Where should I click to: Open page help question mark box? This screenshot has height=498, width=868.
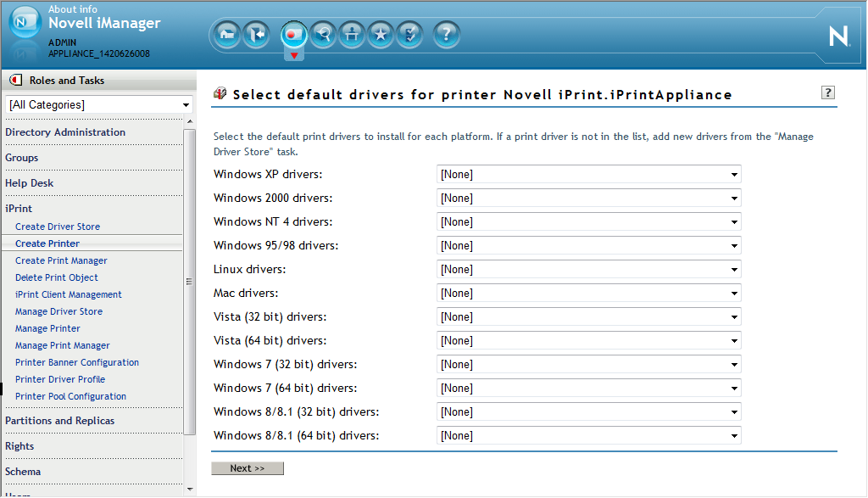pyautogui.click(x=827, y=92)
